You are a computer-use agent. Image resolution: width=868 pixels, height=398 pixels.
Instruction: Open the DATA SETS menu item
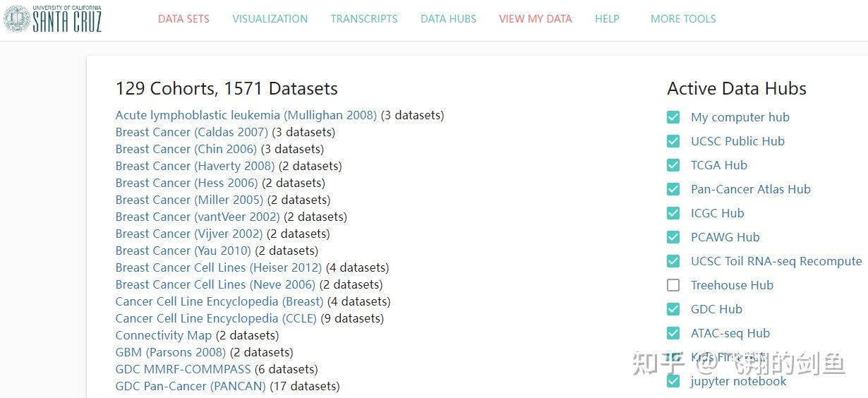point(183,19)
